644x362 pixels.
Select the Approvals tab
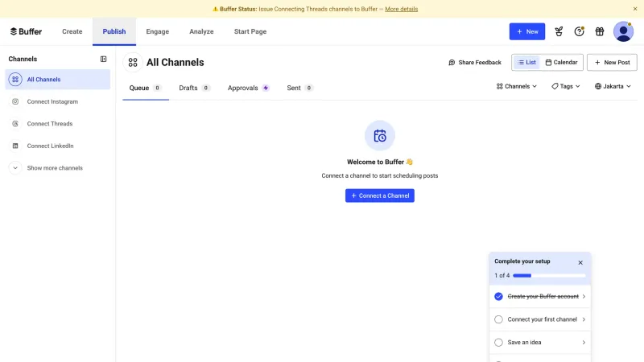(x=248, y=88)
